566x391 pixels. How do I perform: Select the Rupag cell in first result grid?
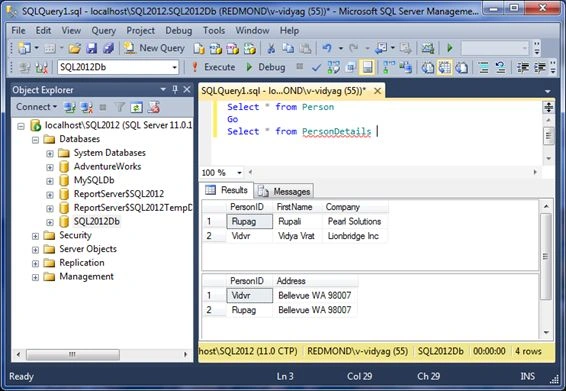249,221
